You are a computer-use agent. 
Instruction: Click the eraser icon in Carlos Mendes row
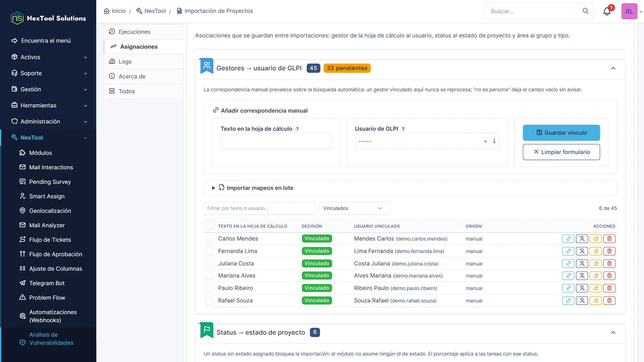(596, 239)
